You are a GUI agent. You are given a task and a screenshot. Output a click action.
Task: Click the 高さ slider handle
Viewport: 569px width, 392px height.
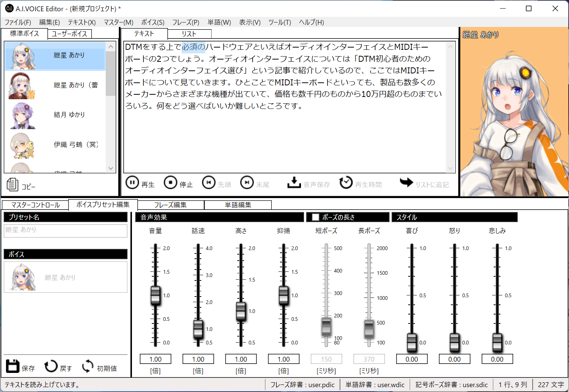click(241, 311)
